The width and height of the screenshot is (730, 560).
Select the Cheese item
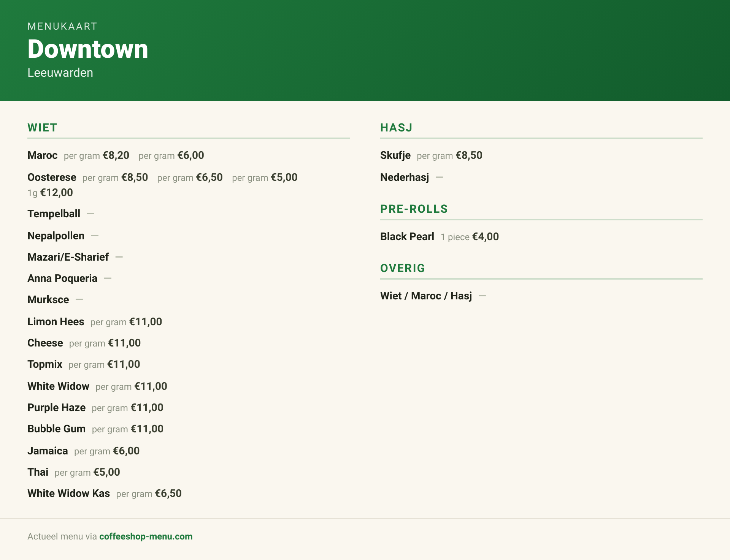[45, 343]
